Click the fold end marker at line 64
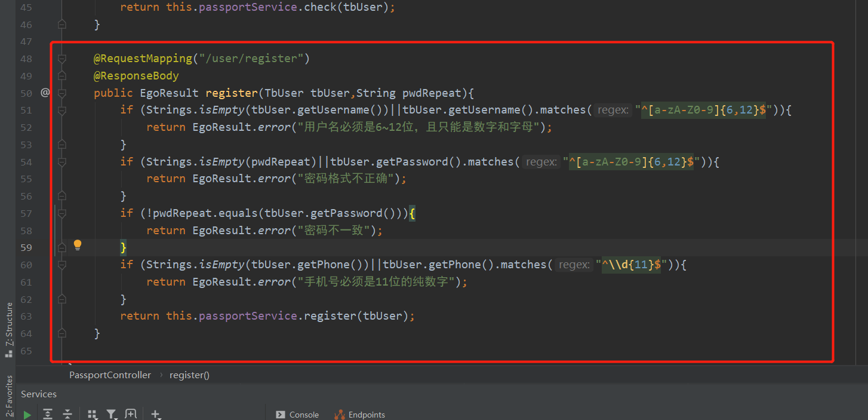This screenshot has width=868, height=420. pos(62,333)
